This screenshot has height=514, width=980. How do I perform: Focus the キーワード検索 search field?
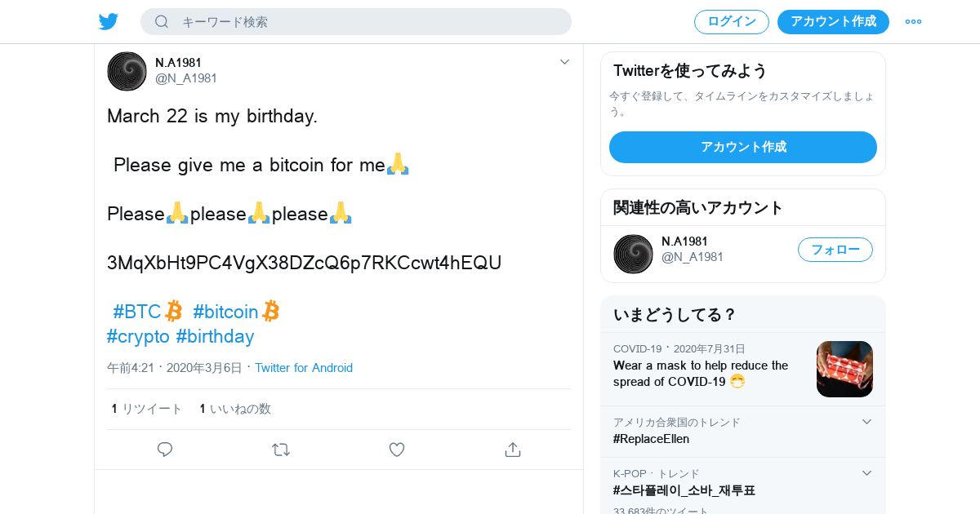tap(367, 22)
